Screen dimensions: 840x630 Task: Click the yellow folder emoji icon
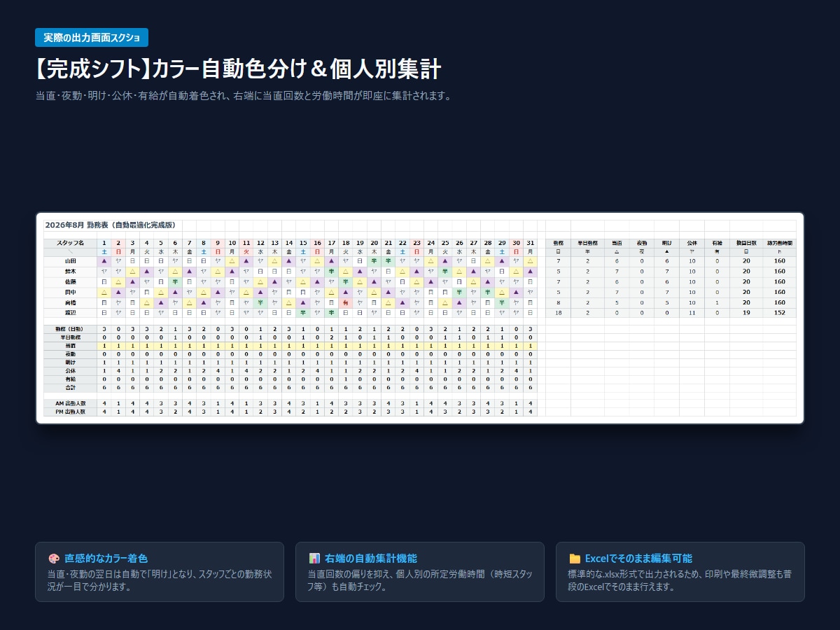(575, 559)
